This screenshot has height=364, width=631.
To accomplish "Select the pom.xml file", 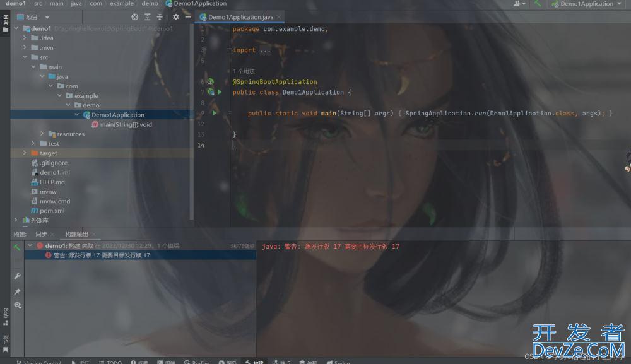I will click(x=52, y=210).
